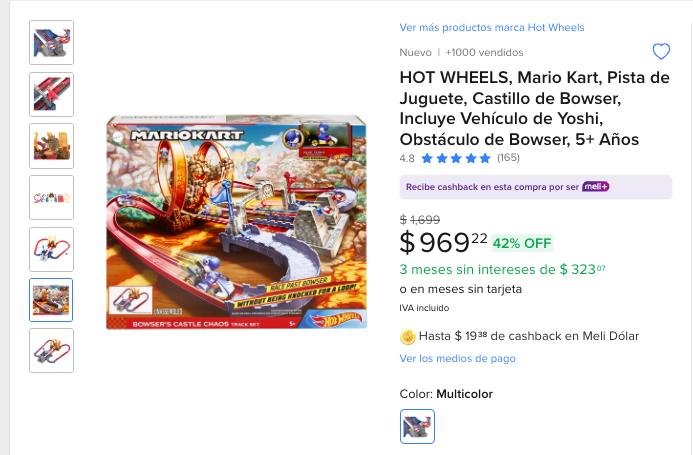693x455 pixels.
Task: Click the cashback coin icon
Action: 408,336
